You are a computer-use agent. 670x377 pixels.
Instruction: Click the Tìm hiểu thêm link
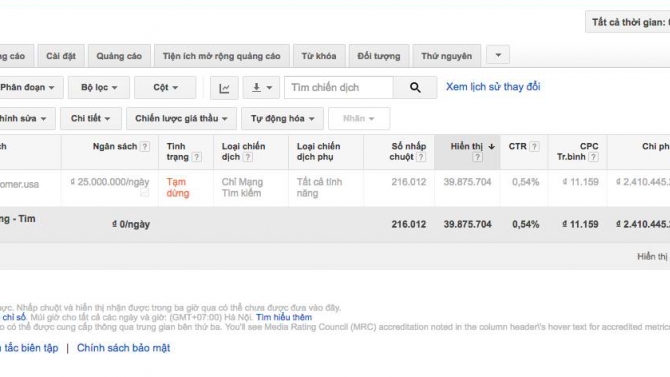[x=284, y=318]
